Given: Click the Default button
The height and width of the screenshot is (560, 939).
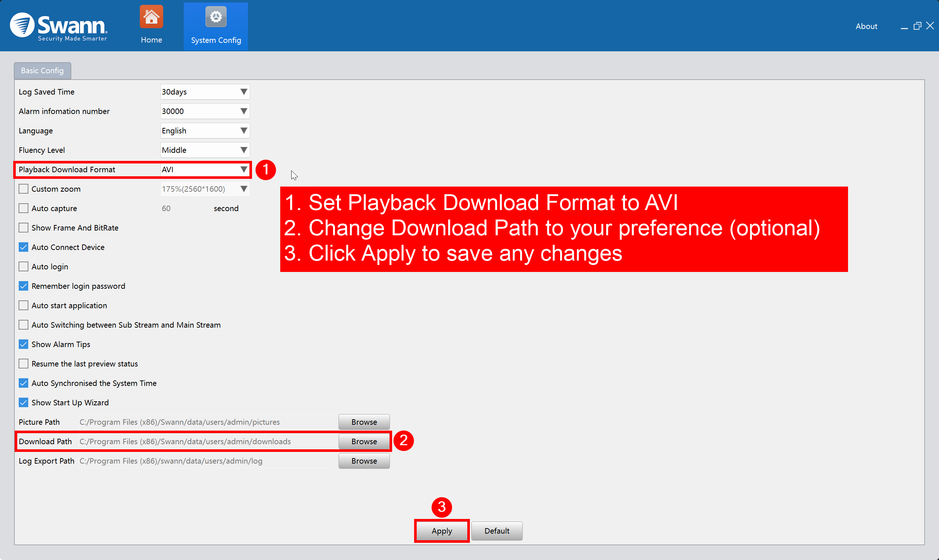Looking at the screenshot, I should coord(497,531).
